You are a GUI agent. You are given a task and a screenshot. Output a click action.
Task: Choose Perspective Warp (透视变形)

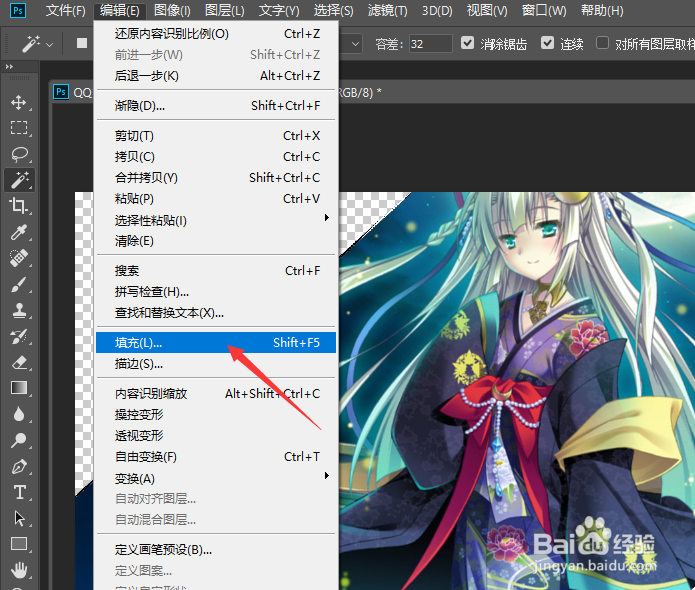click(x=216, y=436)
